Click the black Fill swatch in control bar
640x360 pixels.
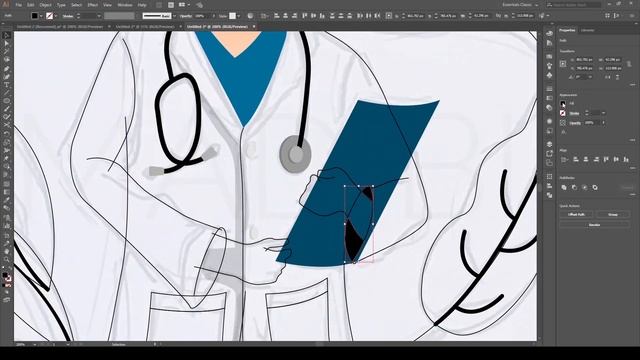[35, 16]
